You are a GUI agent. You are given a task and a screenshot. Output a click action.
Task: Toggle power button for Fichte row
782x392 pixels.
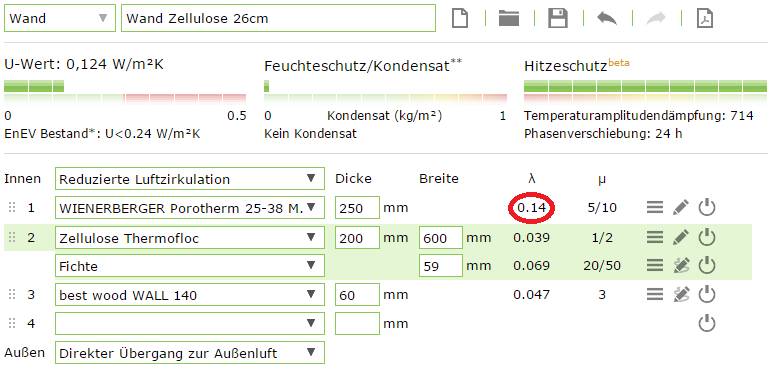pyautogui.click(x=707, y=265)
